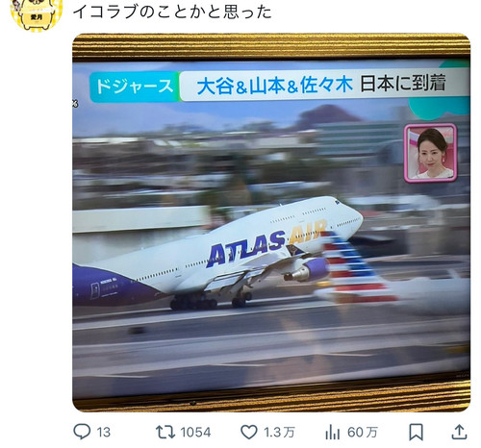Click the view count 60万
The image size is (481, 448).
[x=363, y=433]
